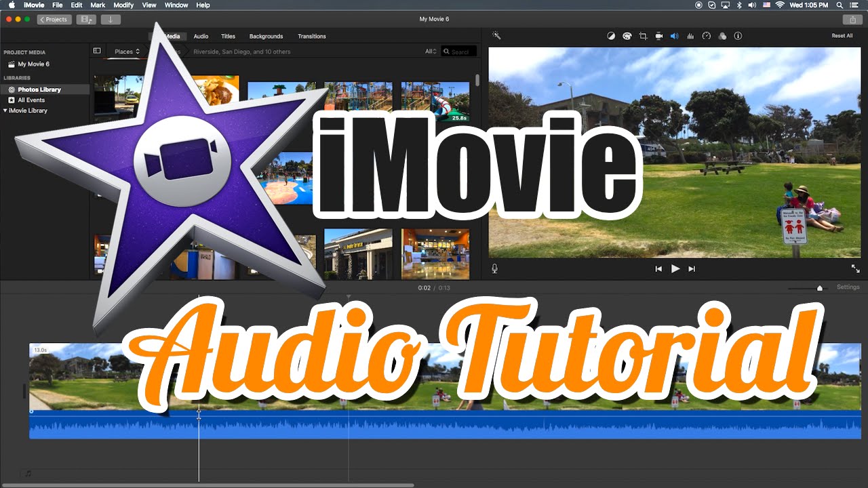Open the iMovie application menu
868x488 pixels.
[33, 5]
